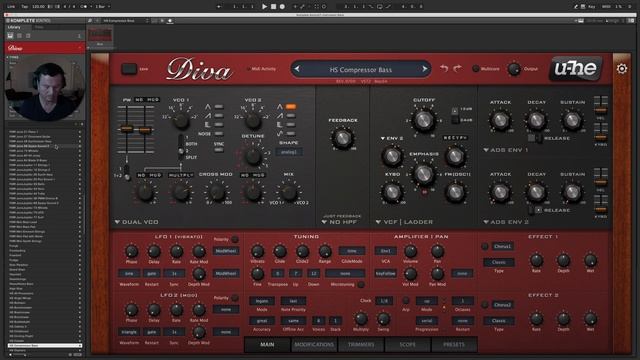Click the VCA Env1 source box
Screen dimensions: 640x360
point(386,251)
